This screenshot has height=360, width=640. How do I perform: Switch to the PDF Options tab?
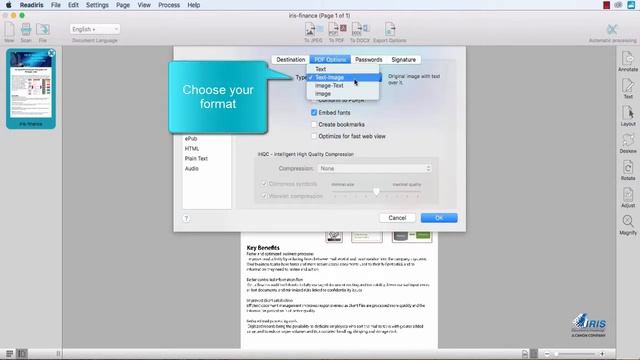[330, 60]
